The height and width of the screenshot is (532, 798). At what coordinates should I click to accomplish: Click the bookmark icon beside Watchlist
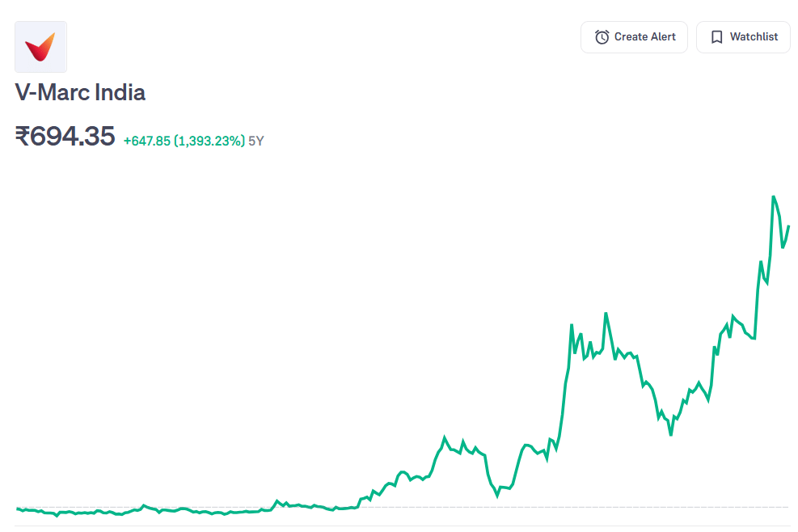coord(716,37)
